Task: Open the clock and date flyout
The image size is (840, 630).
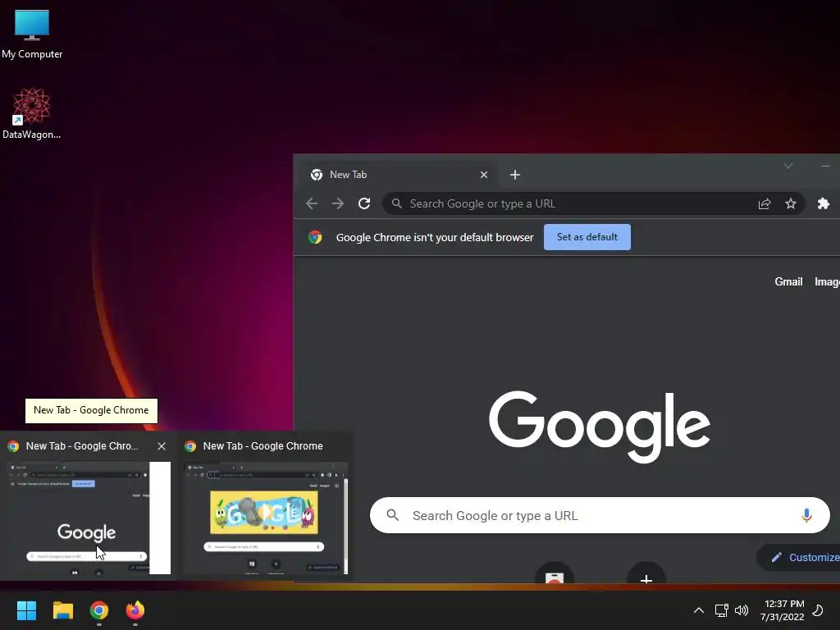Action: pos(783,610)
